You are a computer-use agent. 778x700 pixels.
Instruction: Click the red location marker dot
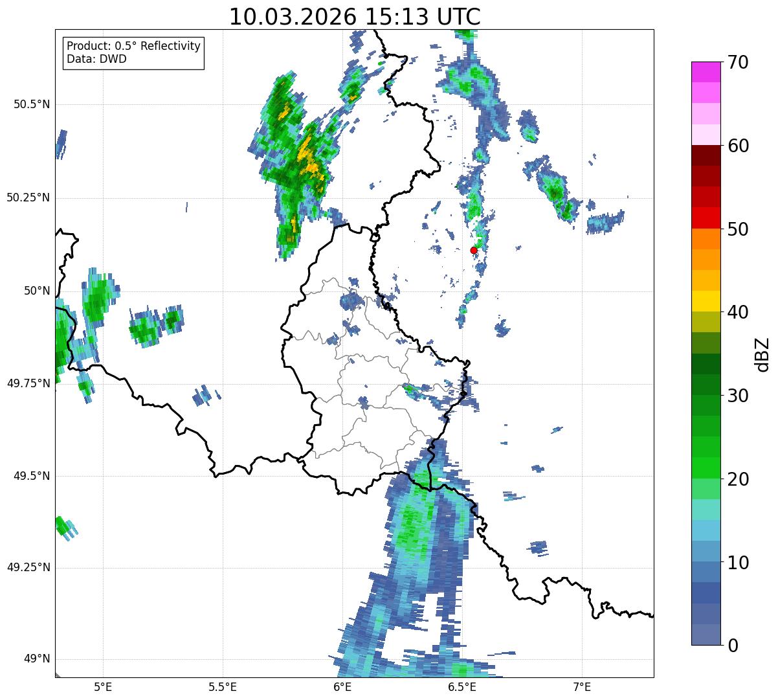pyautogui.click(x=474, y=250)
